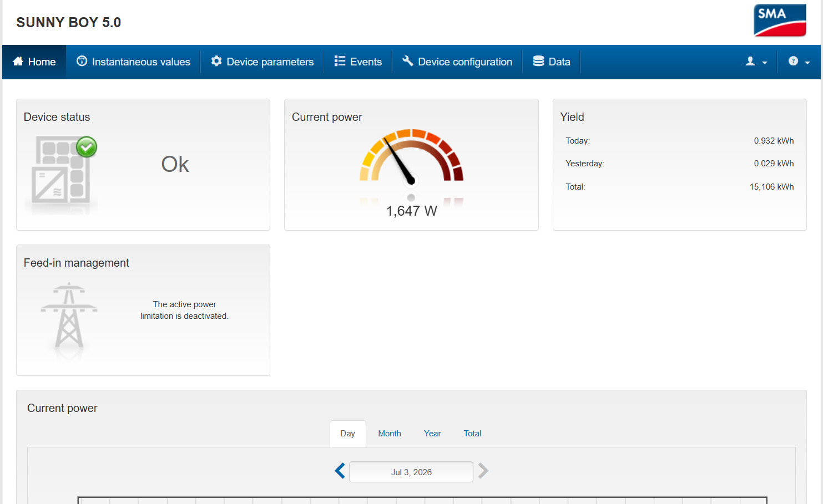Open Device parameters menu
823x504 pixels.
coord(262,62)
